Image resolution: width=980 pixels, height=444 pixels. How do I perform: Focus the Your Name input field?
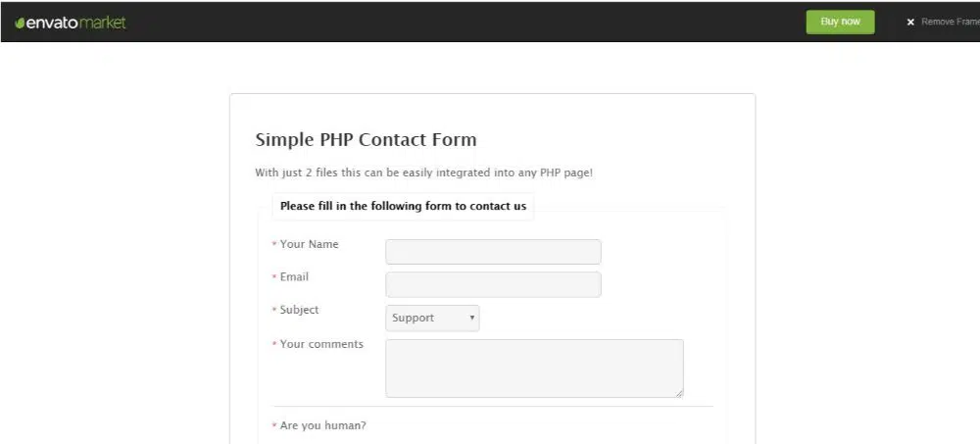click(493, 252)
